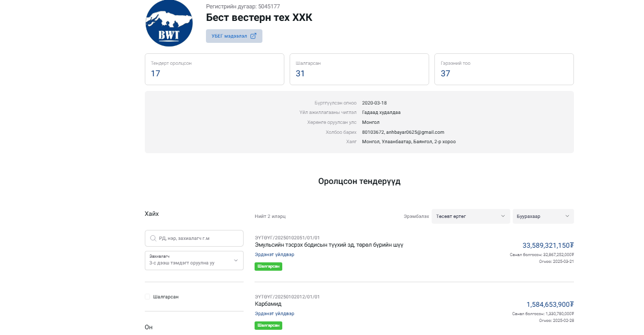Open the Төсөвт өртөг sort dropdown
Viewport: 644px width, 335px height.
click(470, 216)
